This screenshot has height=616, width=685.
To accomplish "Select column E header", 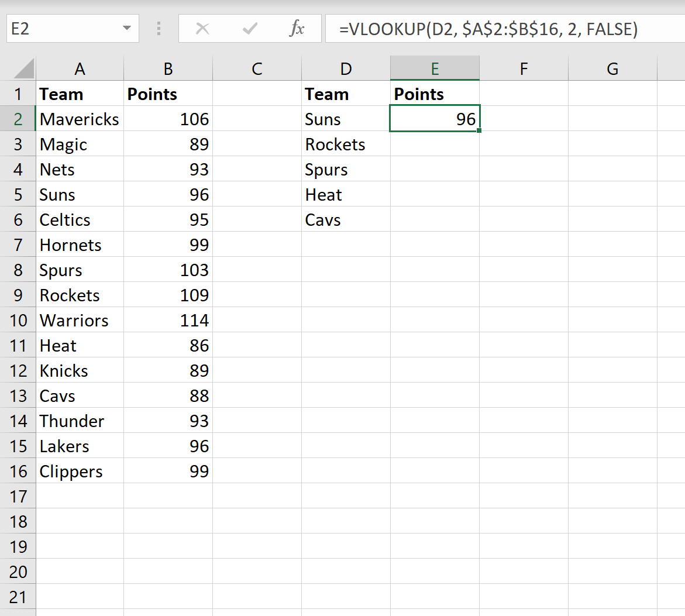I will (x=435, y=69).
